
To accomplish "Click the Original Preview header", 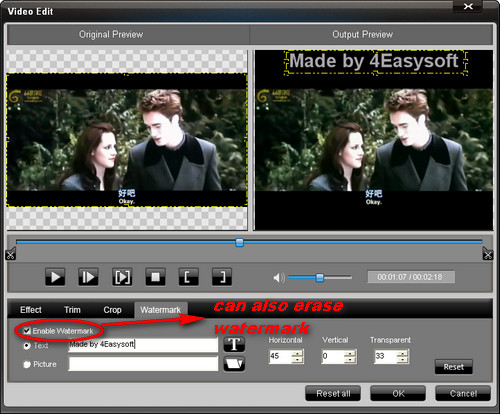I will tap(128, 34).
